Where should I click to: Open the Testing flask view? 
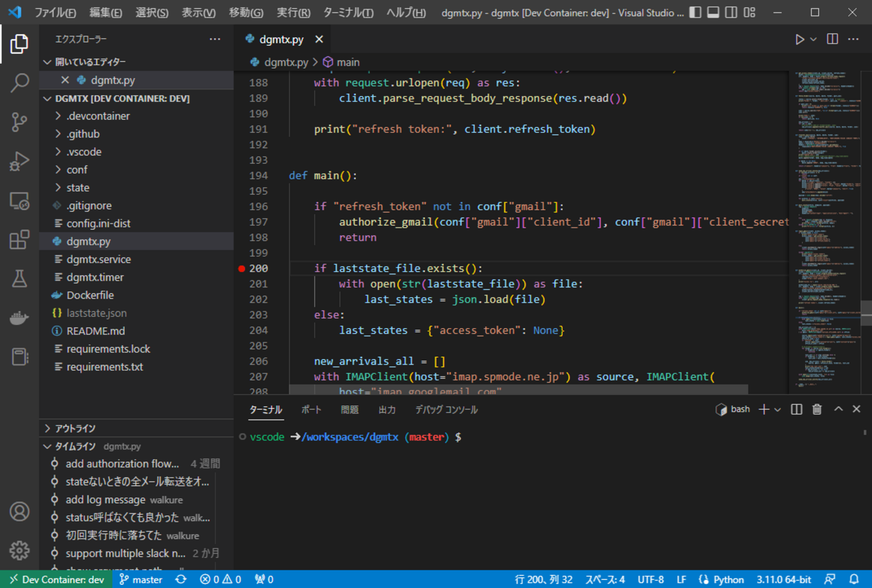19,279
